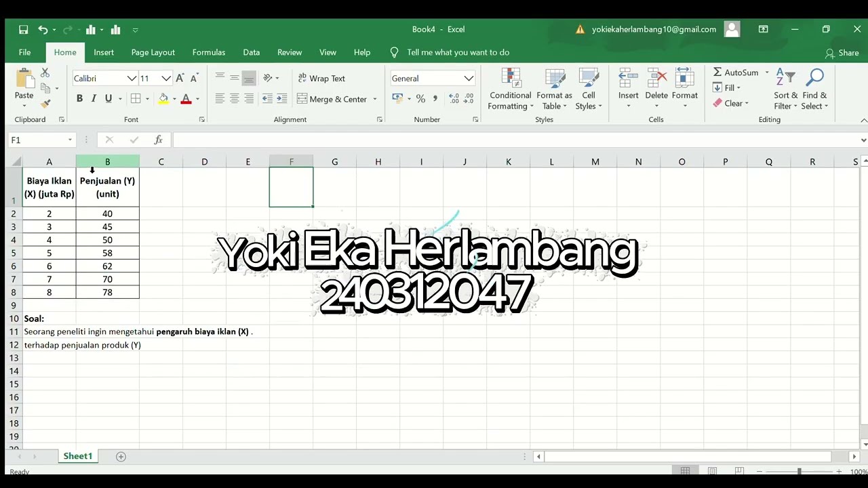Open Find & Select menu
The image size is (868, 488).
814,89
